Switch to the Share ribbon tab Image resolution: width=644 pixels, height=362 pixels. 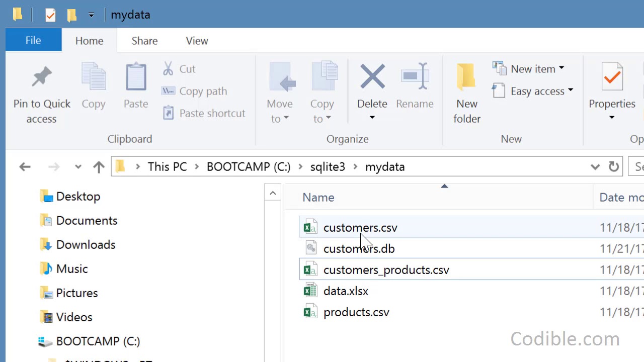click(x=144, y=41)
